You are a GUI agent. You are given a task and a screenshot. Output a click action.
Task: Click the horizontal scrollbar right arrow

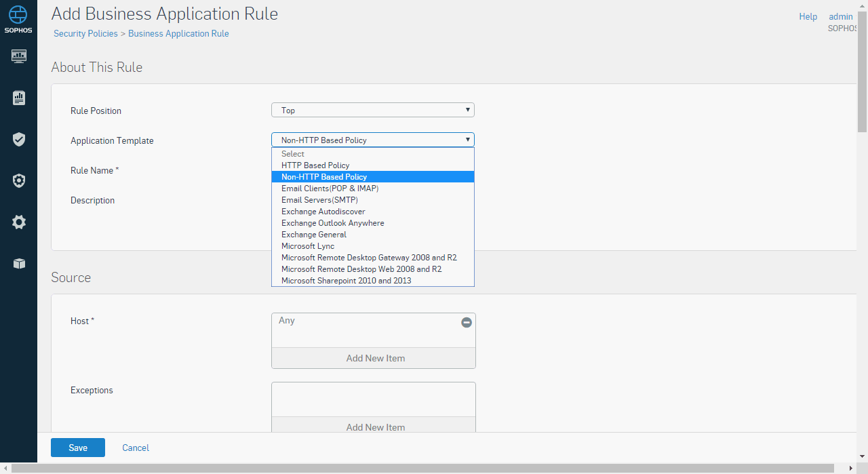tap(851, 469)
